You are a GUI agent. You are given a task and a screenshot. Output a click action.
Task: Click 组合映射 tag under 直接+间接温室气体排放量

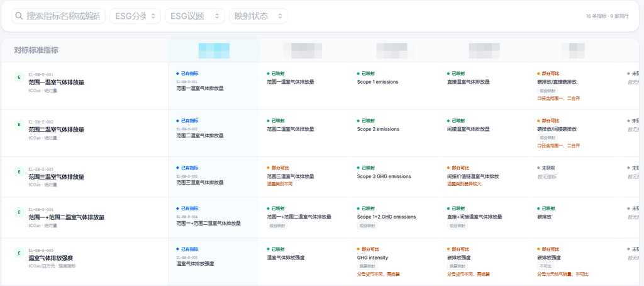coord(457,226)
